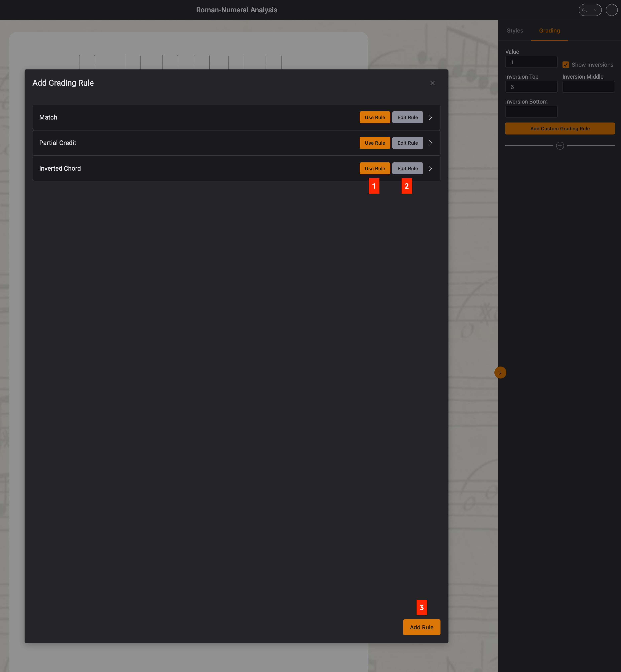Close the Add Grading Rule dialog
The width and height of the screenshot is (621, 672).
(x=432, y=83)
